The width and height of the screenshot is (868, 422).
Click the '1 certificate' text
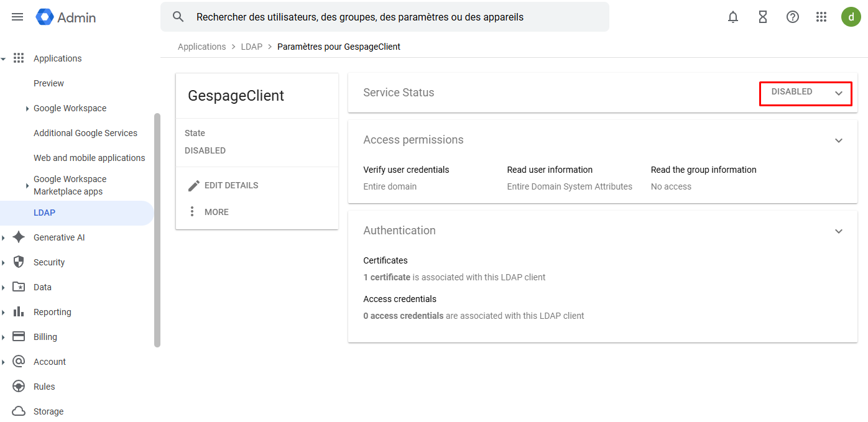tap(387, 277)
